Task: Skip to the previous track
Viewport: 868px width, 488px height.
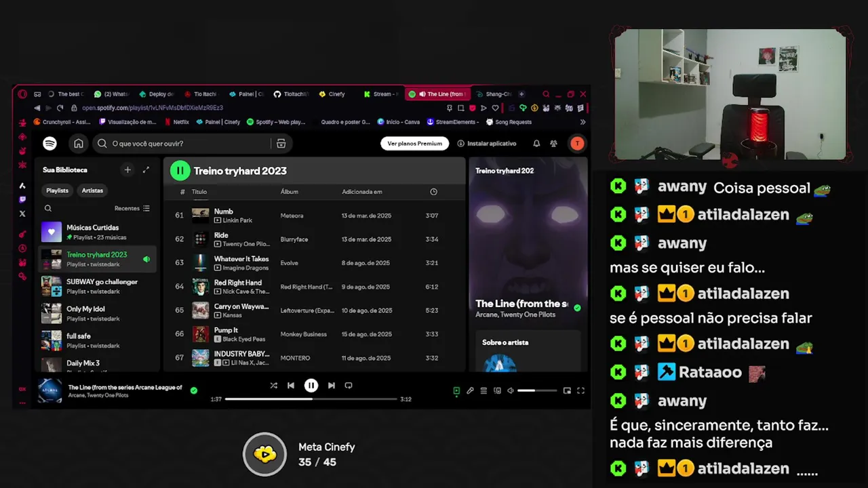Action: (x=291, y=386)
